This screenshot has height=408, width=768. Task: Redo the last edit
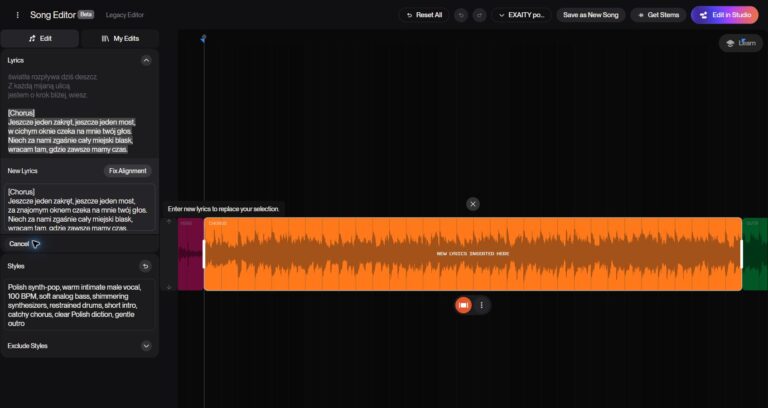pos(480,15)
